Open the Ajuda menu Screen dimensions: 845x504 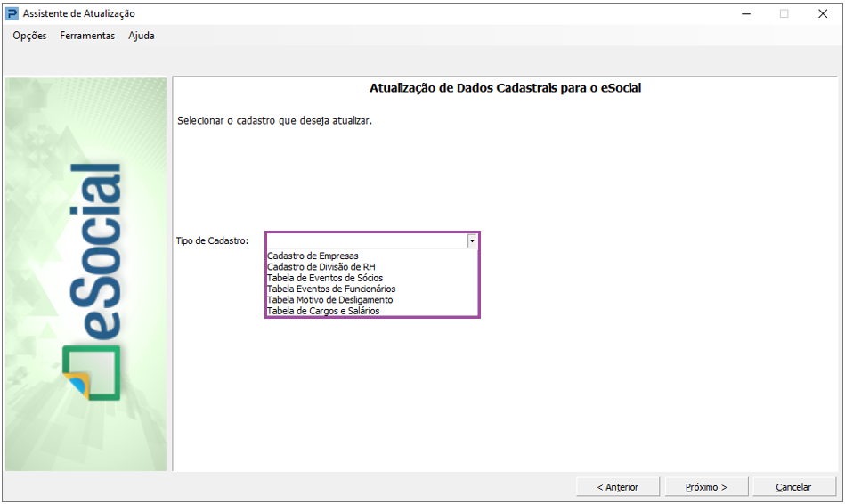point(142,36)
